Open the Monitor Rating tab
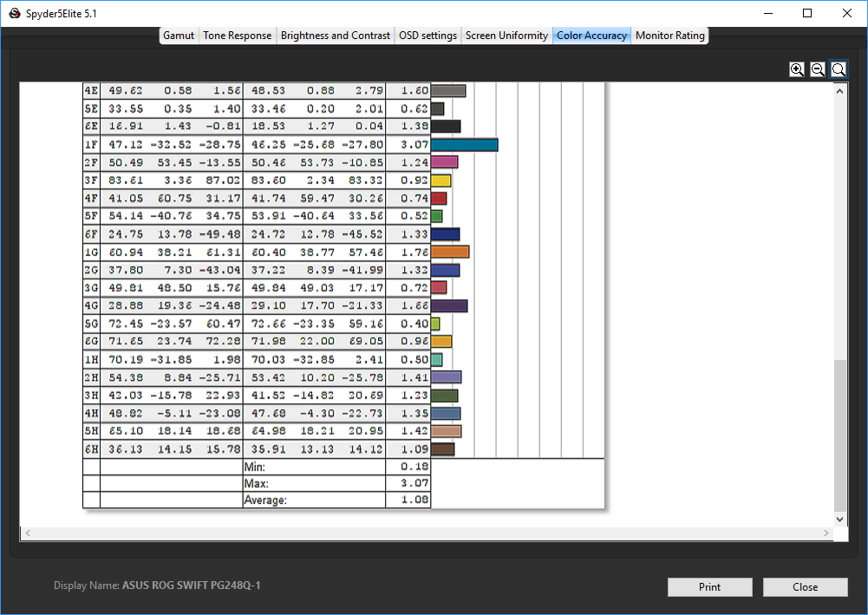This screenshot has width=868, height=615. point(670,36)
